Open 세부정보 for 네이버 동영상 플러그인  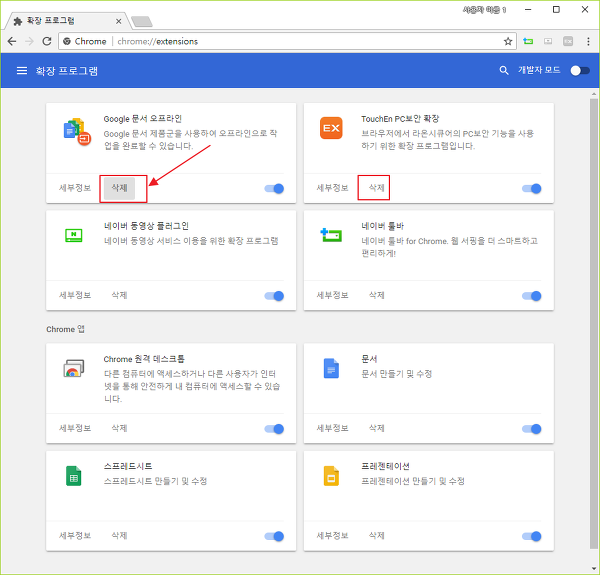tap(75, 295)
